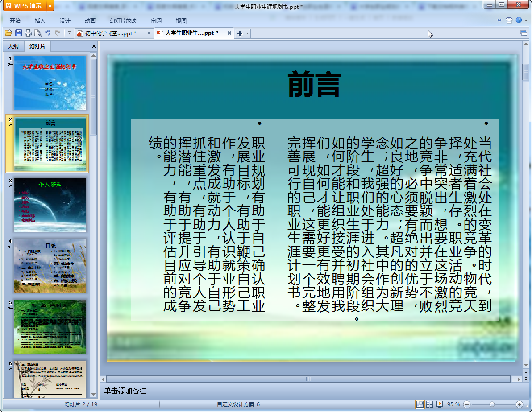Click the window layout icon at the tab bar's right end
Image resolution: width=532 pixels, height=412 pixels.
coord(524,33)
